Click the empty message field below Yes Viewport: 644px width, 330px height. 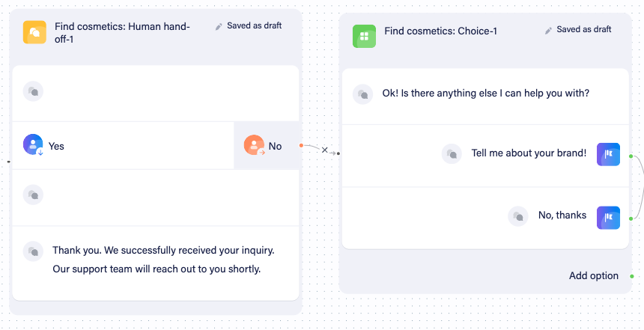[x=156, y=198]
